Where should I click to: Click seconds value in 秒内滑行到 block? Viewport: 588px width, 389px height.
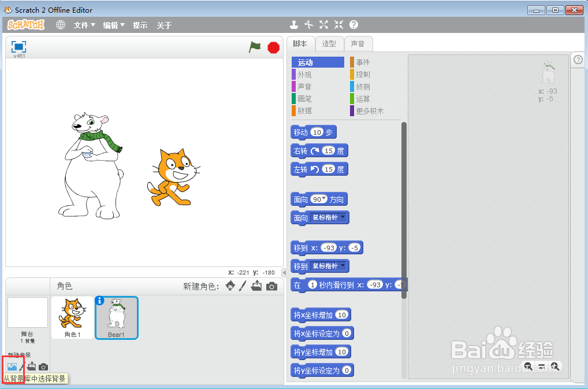point(312,285)
